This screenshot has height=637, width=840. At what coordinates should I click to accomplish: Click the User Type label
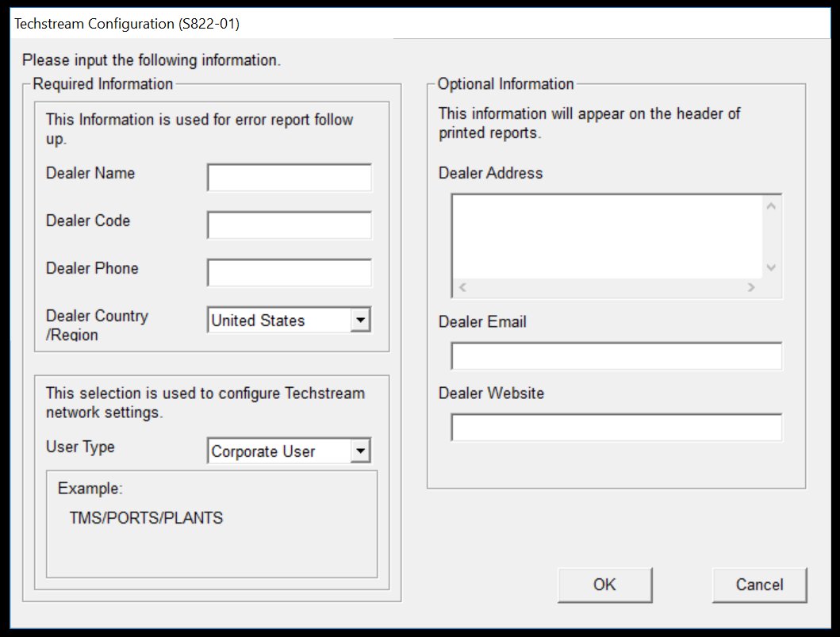point(80,447)
